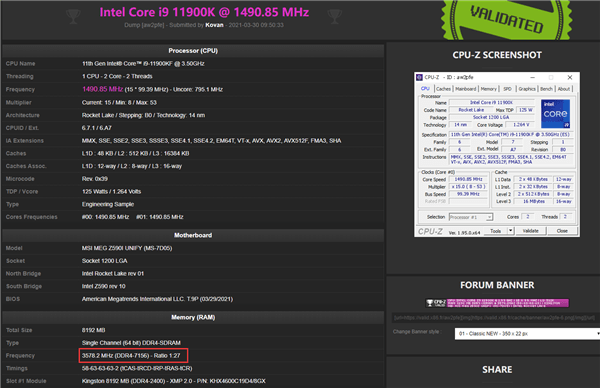Click the BIOS value American Megatrends
The height and width of the screenshot is (388, 600).
pyautogui.click(x=157, y=299)
